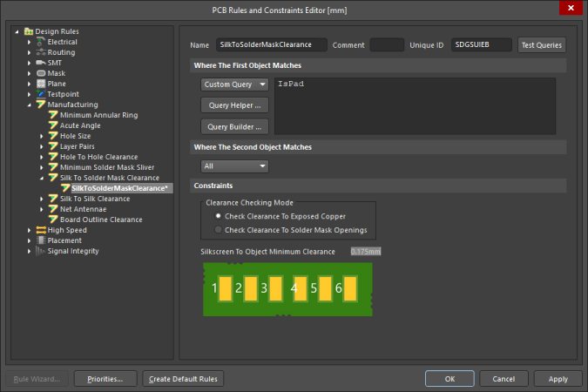The image size is (588, 392).
Task: Click the Testpoint category icon
Action: 41,94
